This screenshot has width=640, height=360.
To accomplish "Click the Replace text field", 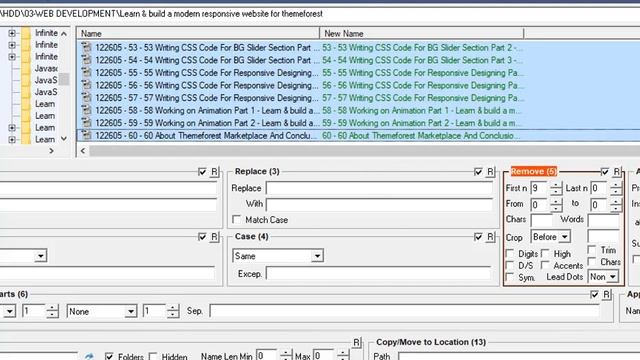I will pos(380,188).
